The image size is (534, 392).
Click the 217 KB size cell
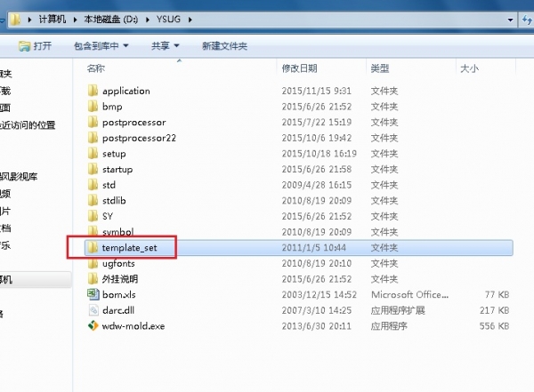(494, 310)
